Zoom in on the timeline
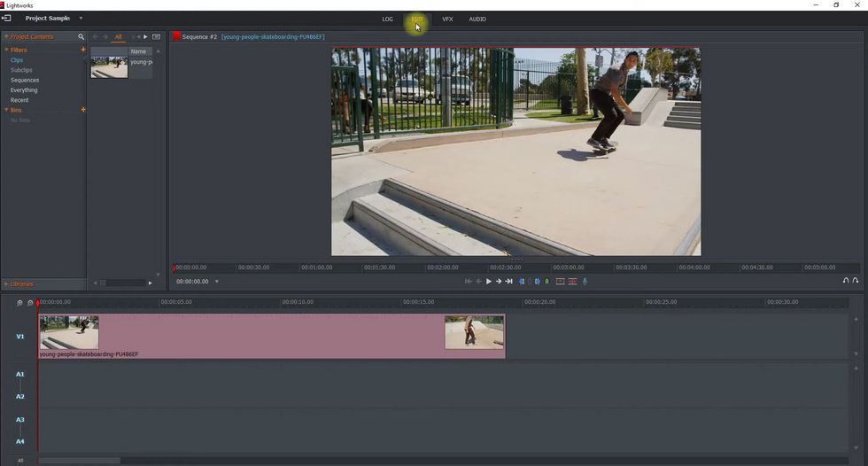This screenshot has height=466, width=868. point(19,303)
